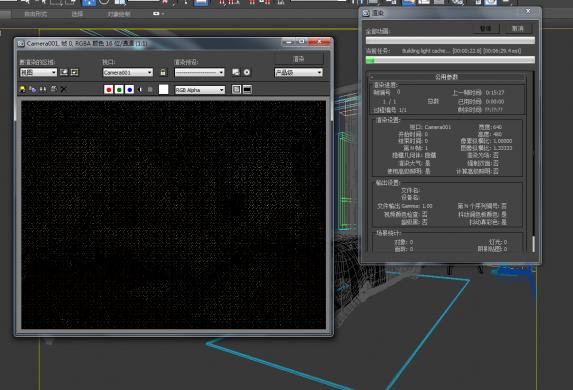This screenshot has height=390, width=573.
Task: Click the Edit Region icon beside area dropdown
Action: tap(64, 72)
